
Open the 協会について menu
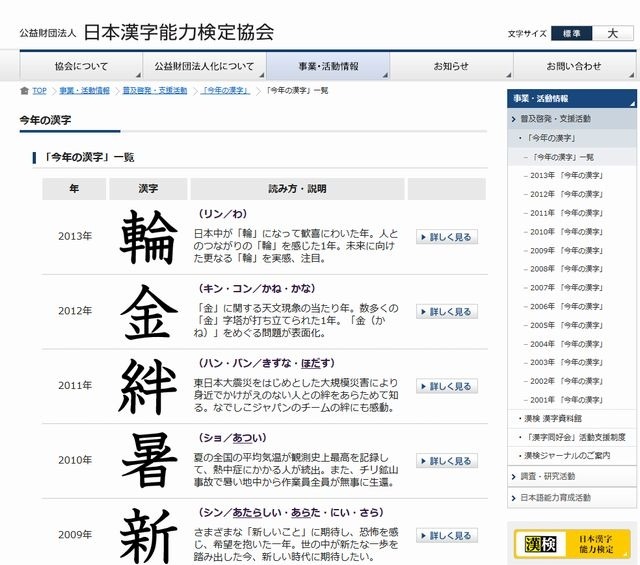pos(81,66)
